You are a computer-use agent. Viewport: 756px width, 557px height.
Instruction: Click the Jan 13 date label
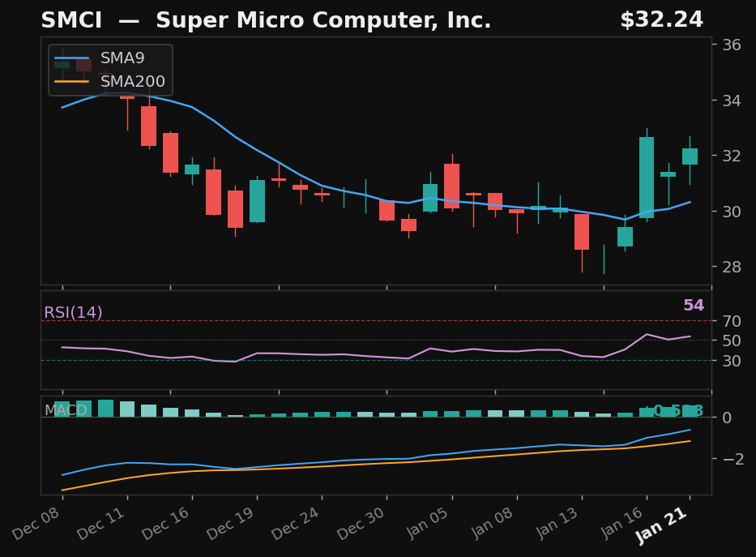[x=557, y=523]
